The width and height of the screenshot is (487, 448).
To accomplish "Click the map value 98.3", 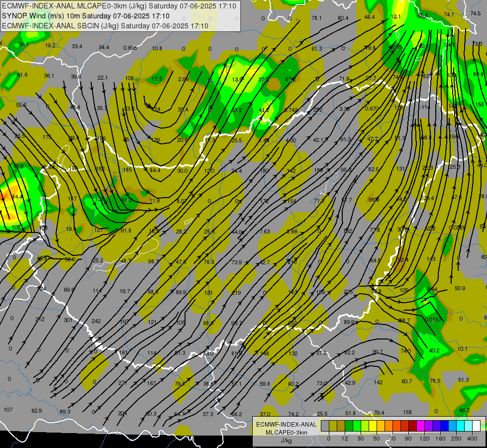I will click(153, 261).
